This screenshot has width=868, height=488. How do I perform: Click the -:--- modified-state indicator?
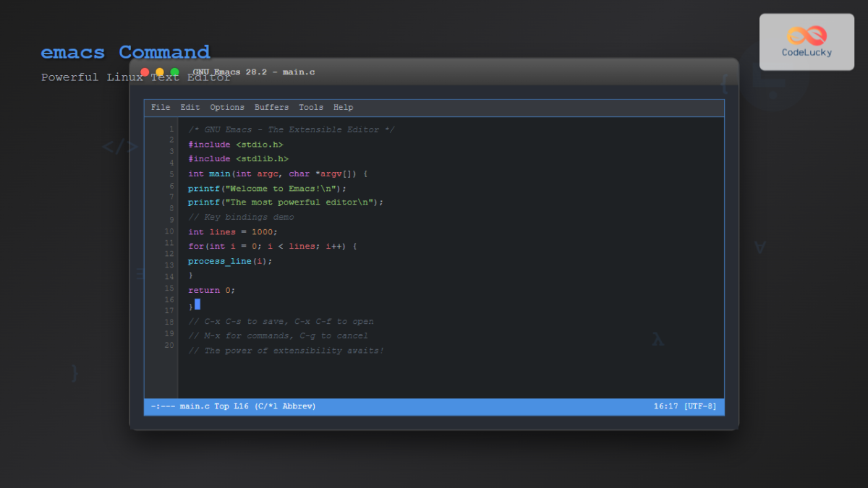click(162, 406)
